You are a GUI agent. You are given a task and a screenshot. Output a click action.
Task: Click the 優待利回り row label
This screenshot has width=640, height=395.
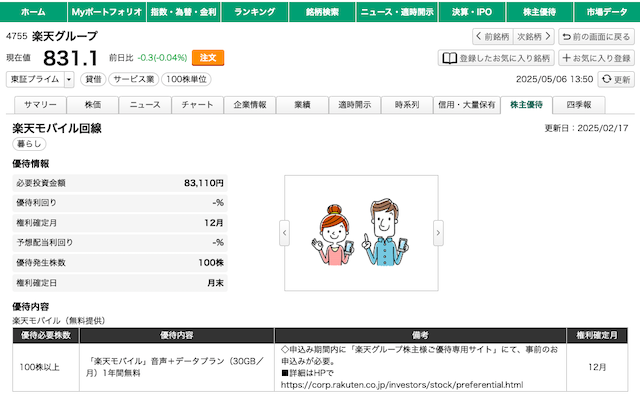pos(37,203)
